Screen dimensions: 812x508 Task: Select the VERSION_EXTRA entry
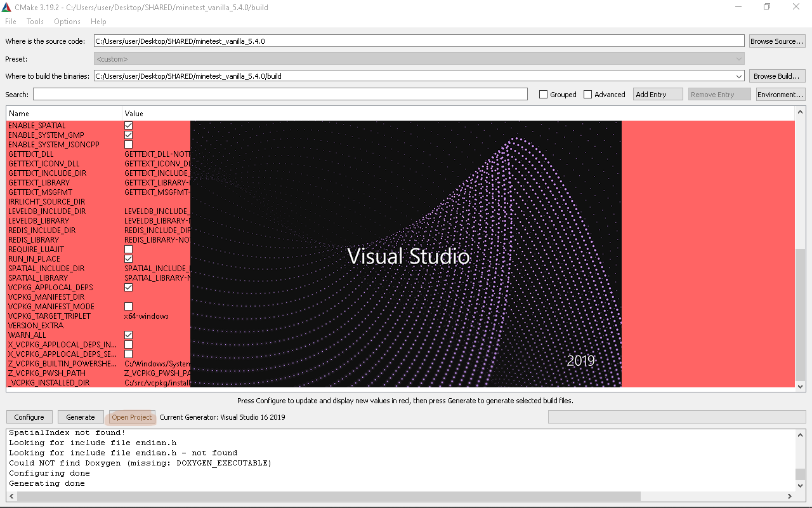36,326
